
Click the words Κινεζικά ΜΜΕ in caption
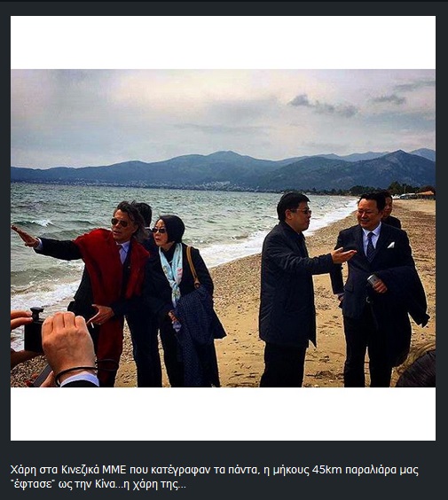click(93, 470)
